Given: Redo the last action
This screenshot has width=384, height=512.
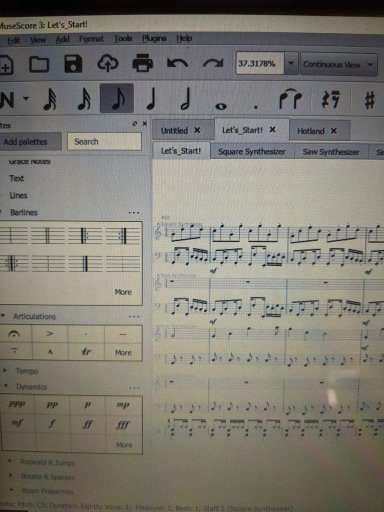Looking at the screenshot, I should [213, 63].
